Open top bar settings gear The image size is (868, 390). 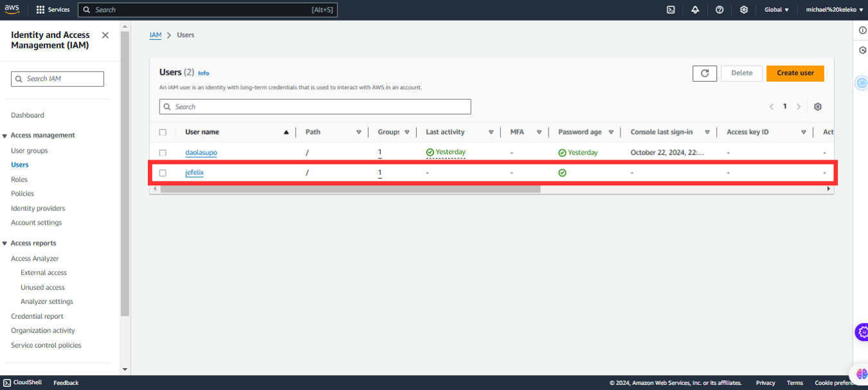pos(744,10)
